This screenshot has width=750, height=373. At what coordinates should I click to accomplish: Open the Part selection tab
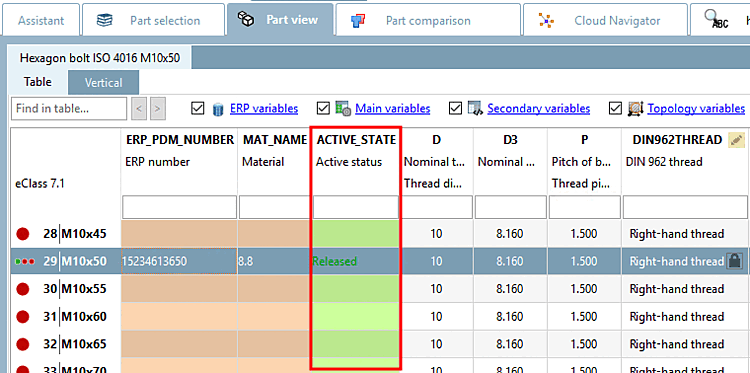pyautogui.click(x=153, y=20)
